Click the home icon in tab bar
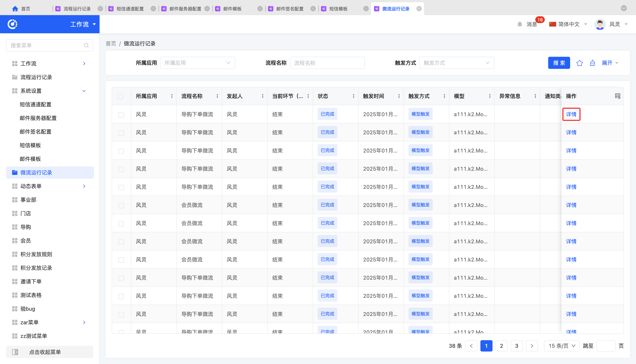Image resolution: width=636 pixels, height=364 pixels. point(15,9)
